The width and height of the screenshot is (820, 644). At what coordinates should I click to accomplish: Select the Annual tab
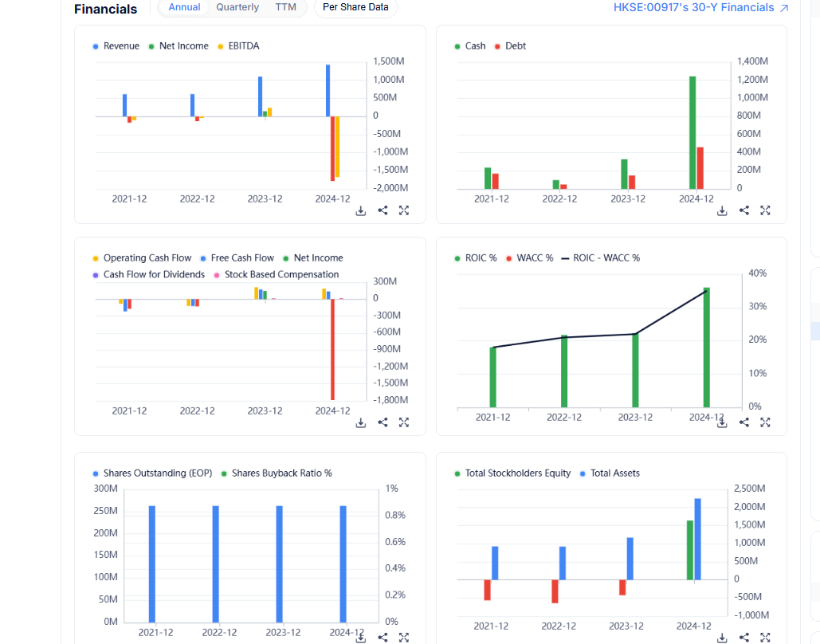click(x=184, y=7)
